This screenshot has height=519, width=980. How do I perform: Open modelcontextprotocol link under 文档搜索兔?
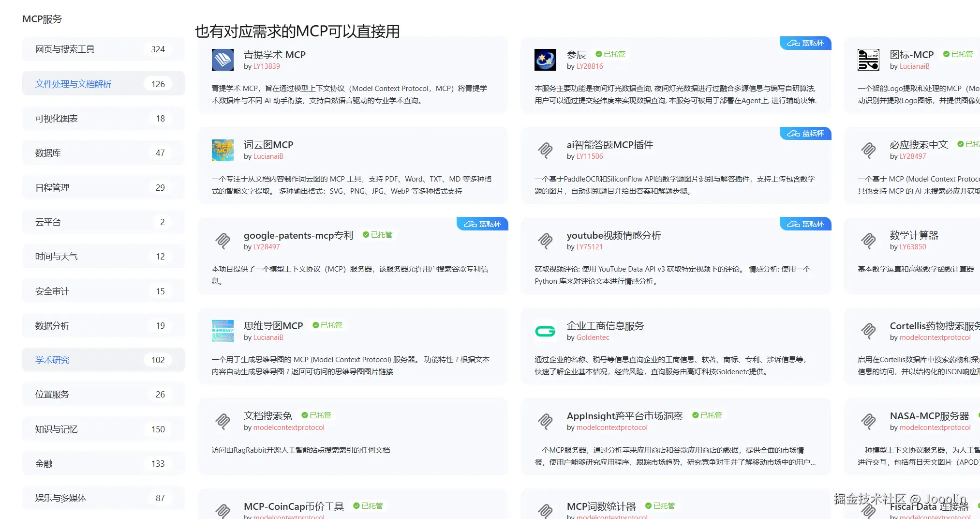289,427
